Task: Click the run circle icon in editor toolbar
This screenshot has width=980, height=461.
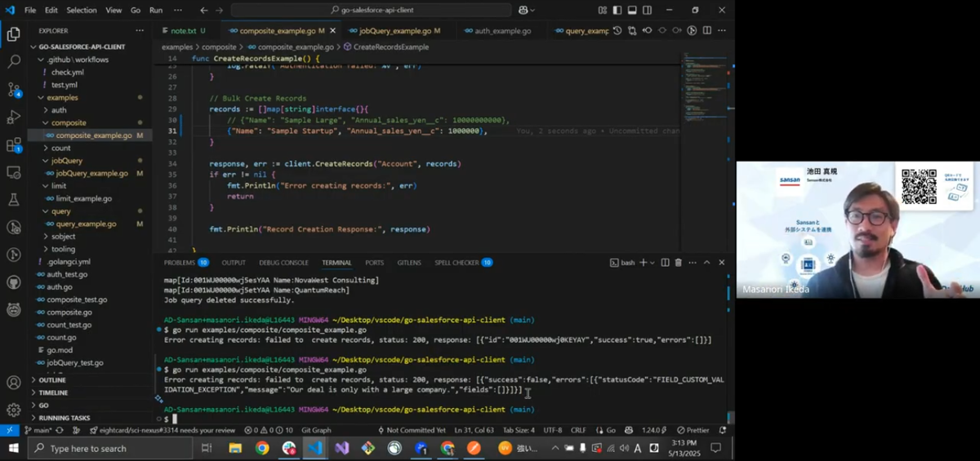Action: click(692, 31)
